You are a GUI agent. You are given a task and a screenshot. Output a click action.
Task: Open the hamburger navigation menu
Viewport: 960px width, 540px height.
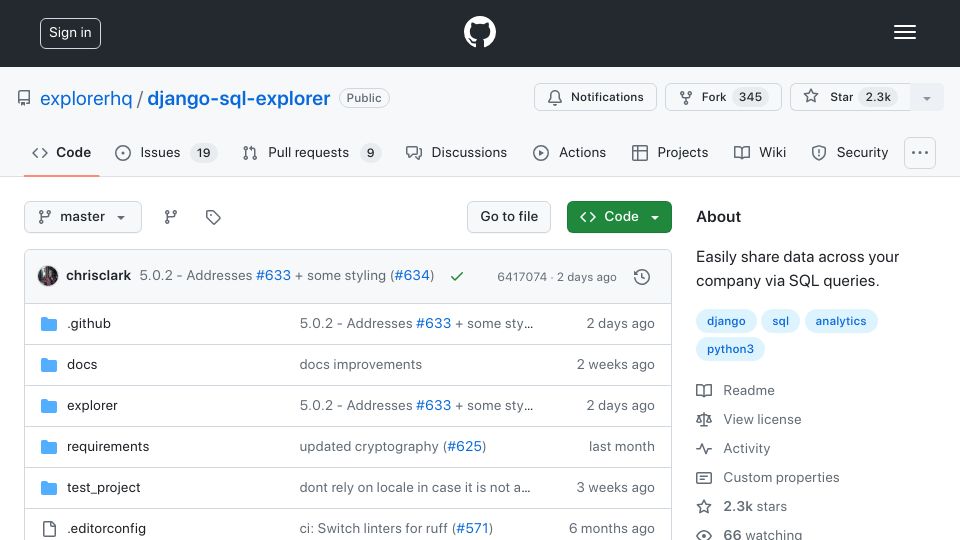[x=904, y=32]
